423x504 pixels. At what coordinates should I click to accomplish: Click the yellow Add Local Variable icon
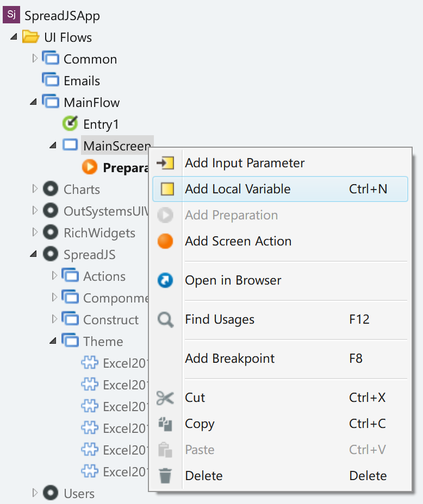[x=167, y=189]
